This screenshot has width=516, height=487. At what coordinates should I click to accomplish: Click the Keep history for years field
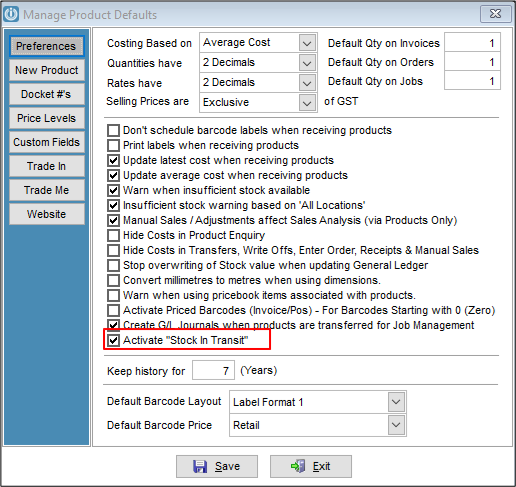point(213,370)
